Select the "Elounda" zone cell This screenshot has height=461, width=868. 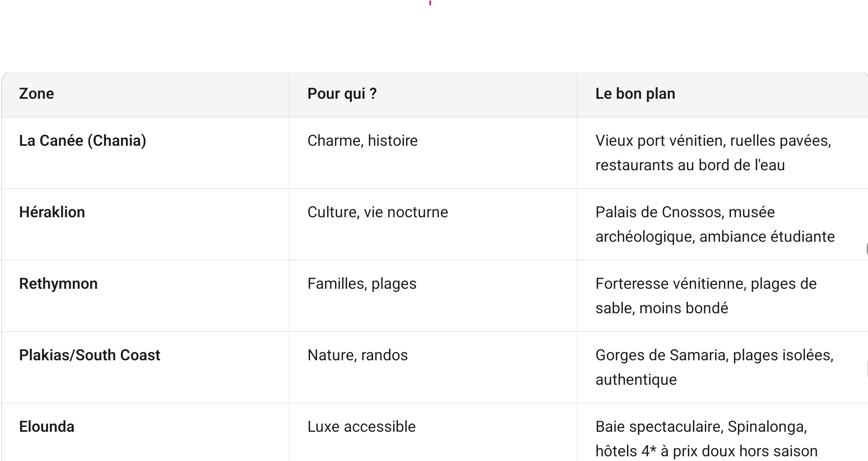click(47, 427)
